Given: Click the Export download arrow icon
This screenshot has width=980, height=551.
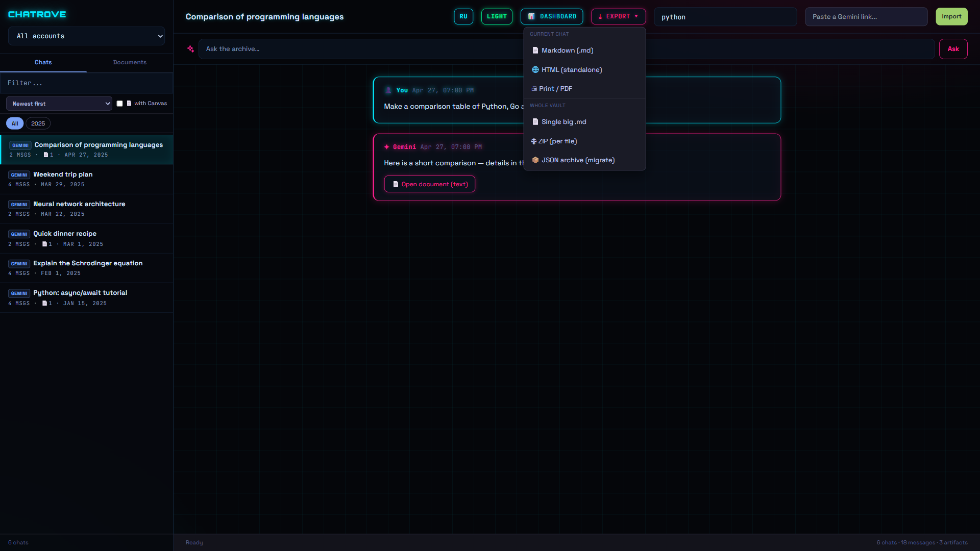Looking at the screenshot, I should pyautogui.click(x=600, y=16).
